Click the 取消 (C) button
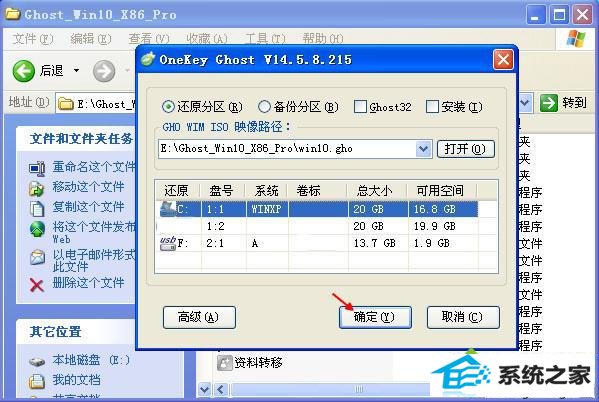This screenshot has height=402, width=599. tap(463, 317)
